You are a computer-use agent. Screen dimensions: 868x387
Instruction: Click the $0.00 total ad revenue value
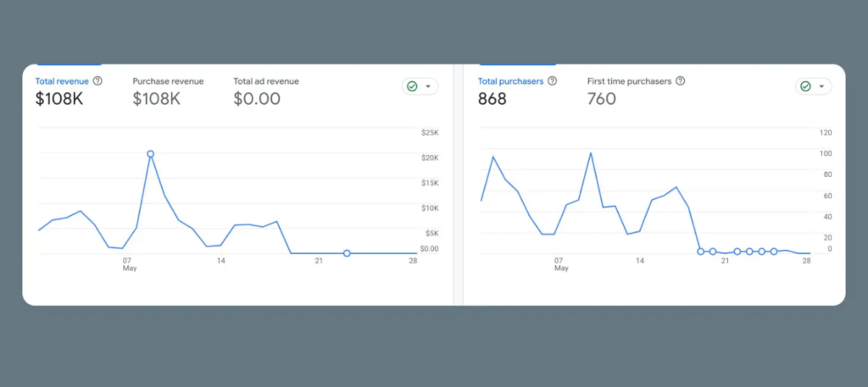coord(257,99)
